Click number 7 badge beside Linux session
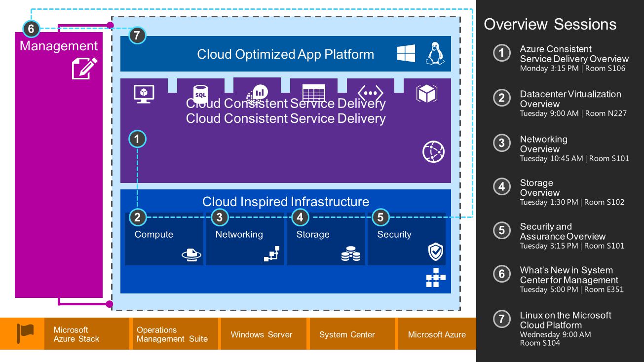Image resolution: width=644 pixels, height=362 pixels. coord(502,319)
